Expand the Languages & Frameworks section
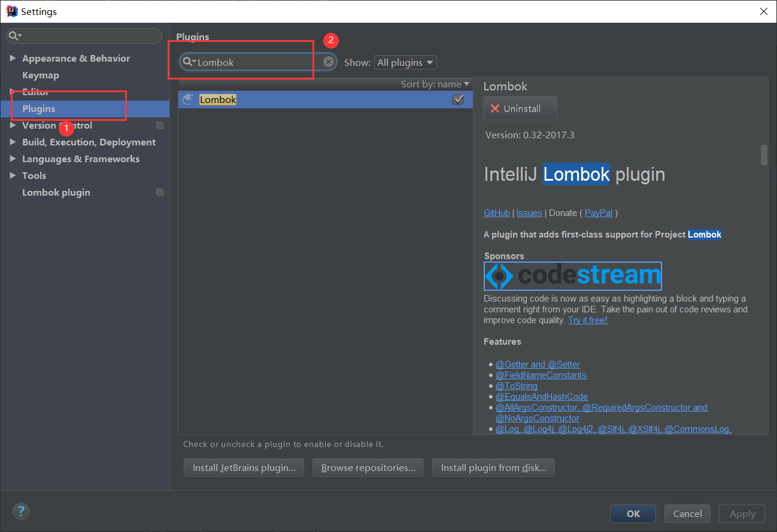Image resolution: width=777 pixels, height=532 pixels. (13, 159)
